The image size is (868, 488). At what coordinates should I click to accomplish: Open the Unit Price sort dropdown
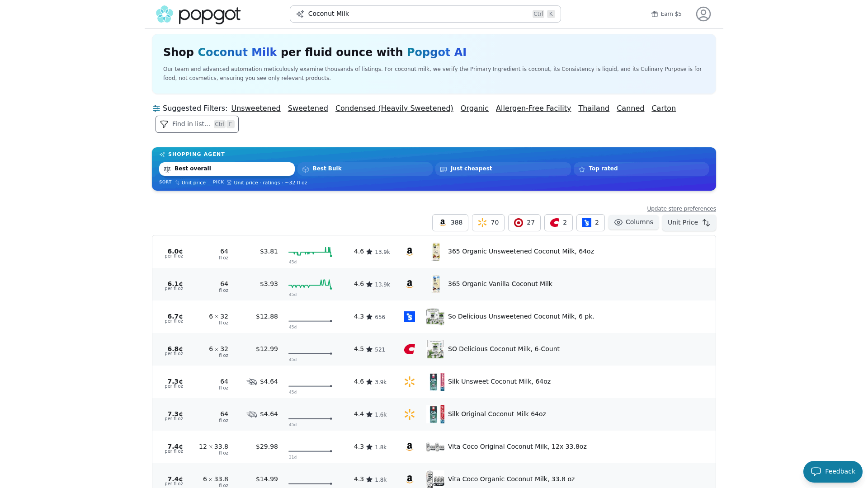pyautogui.click(x=689, y=223)
